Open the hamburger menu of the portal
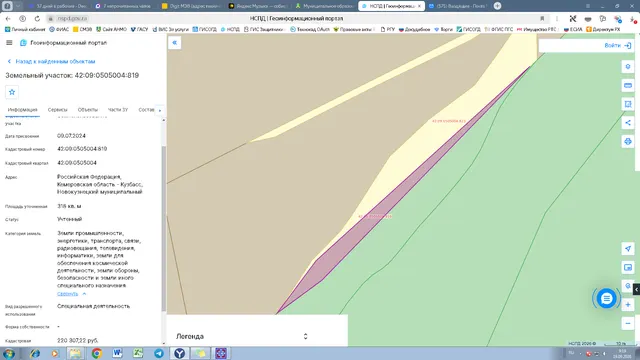Image resolution: width=640 pixels, height=360 pixels. [9, 42]
